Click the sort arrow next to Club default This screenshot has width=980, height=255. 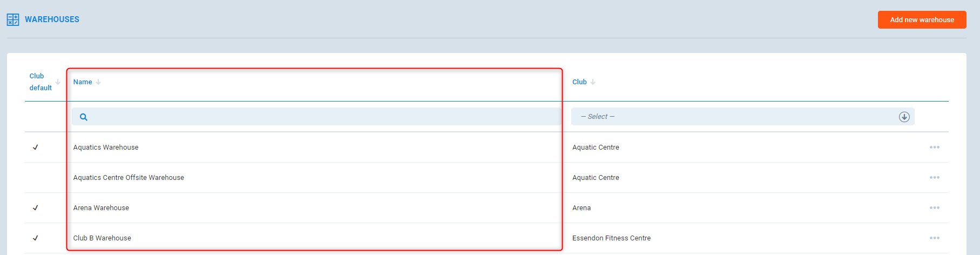pos(58,82)
